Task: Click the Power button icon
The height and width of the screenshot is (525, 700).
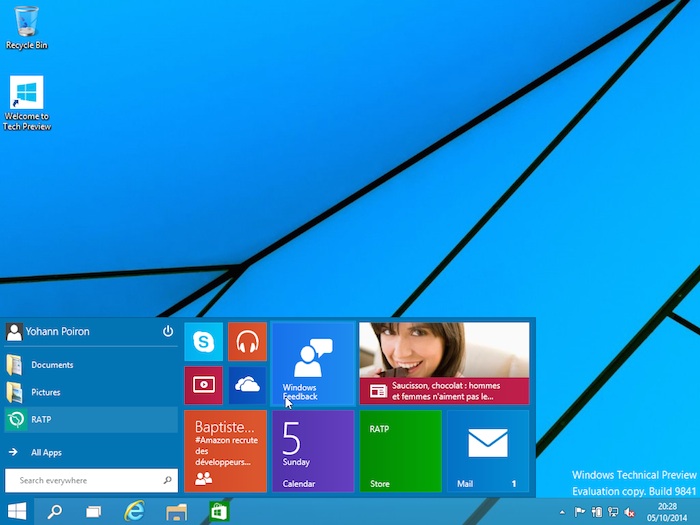Action: pos(168,332)
